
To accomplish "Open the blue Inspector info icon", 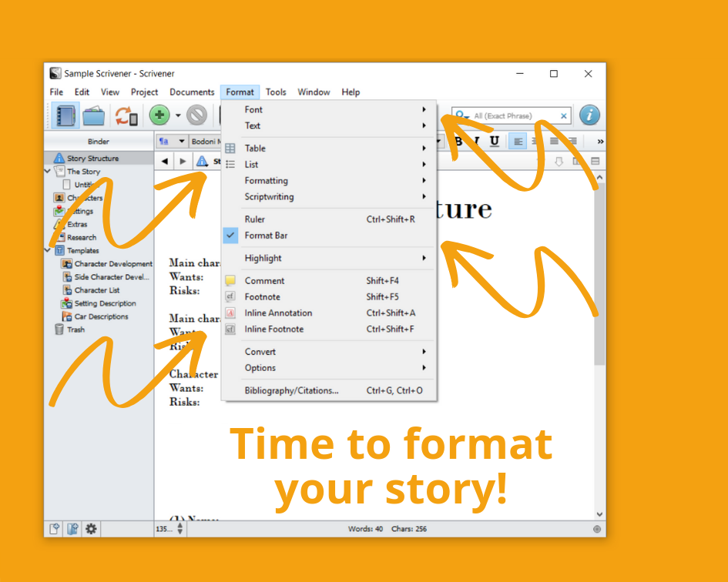I will 589,115.
